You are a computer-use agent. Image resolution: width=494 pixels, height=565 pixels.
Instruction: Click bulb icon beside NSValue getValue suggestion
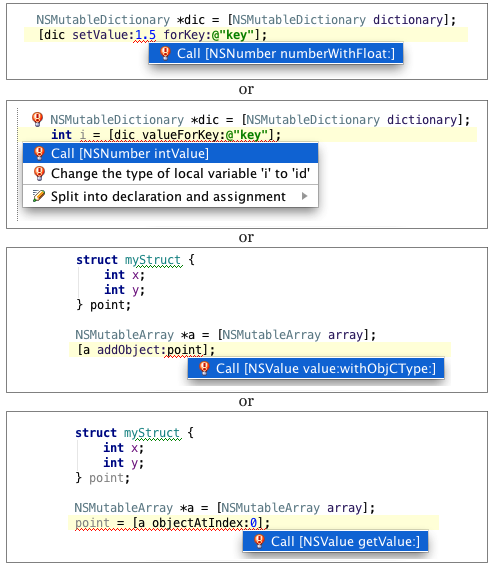[x=259, y=541]
